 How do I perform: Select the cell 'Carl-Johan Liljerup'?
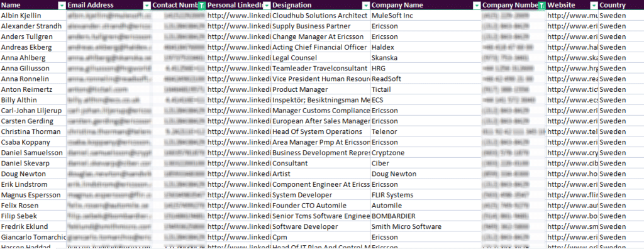(x=33, y=111)
